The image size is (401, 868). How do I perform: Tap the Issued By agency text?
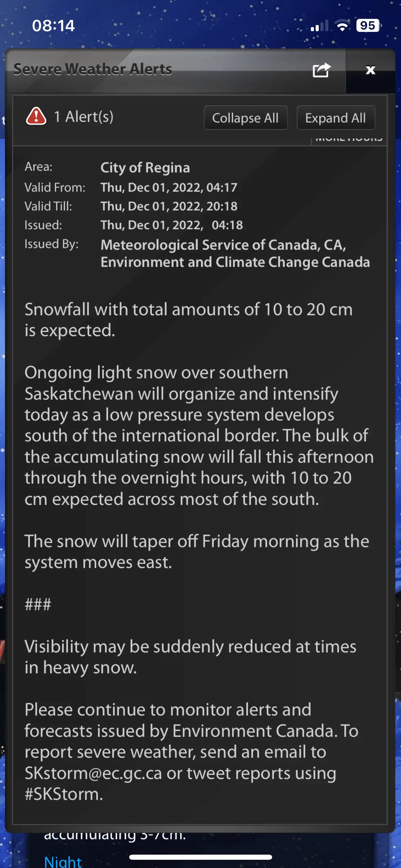pos(235,253)
